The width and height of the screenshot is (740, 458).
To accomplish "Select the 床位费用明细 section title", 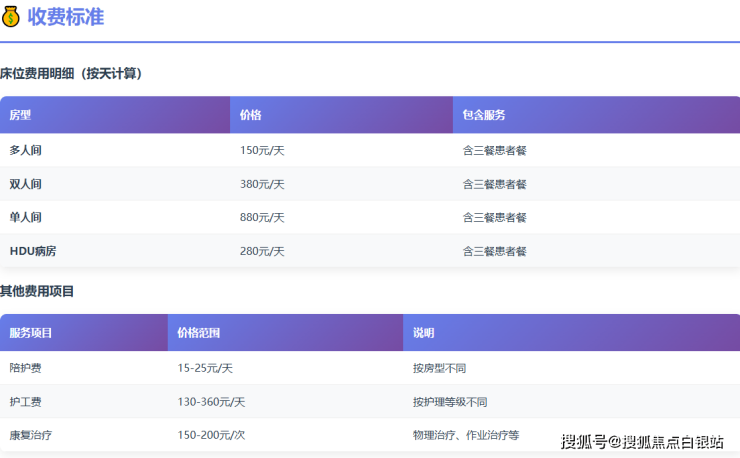I will tap(71, 74).
